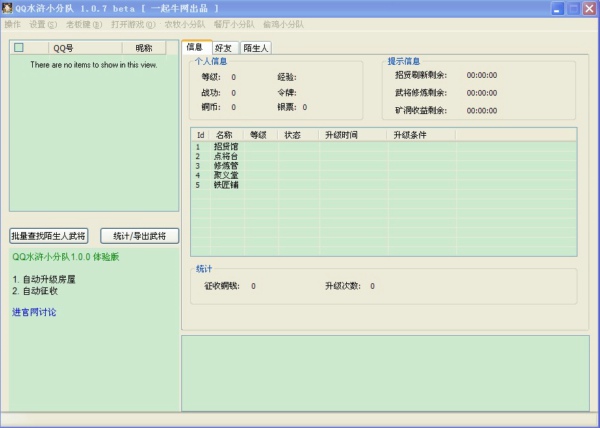600x428 pixels.
Task: Click the 统计/导出武将 button
Action: tap(139, 236)
